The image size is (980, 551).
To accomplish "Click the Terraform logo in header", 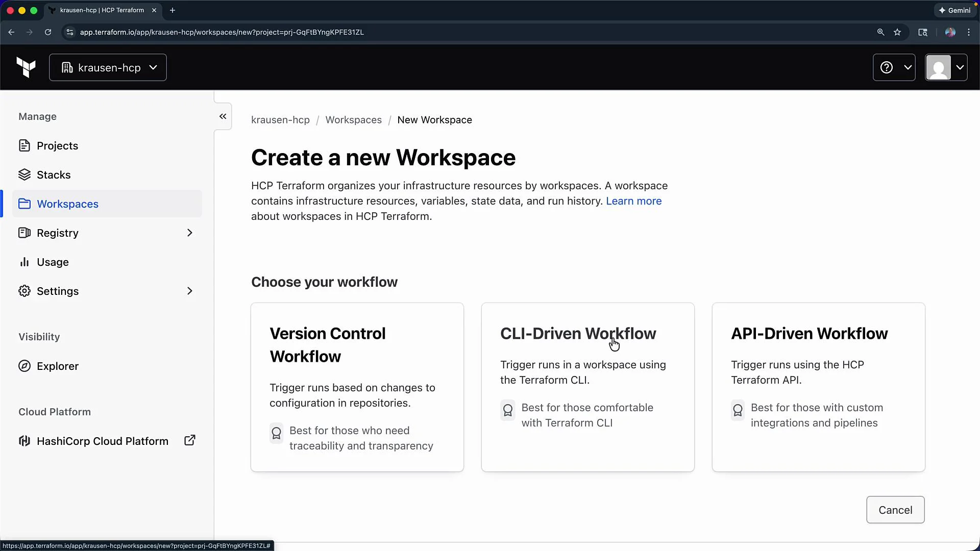I will pos(26,67).
